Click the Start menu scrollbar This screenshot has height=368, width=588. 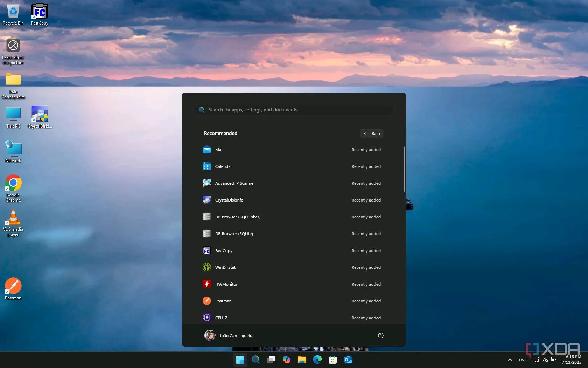404,170
